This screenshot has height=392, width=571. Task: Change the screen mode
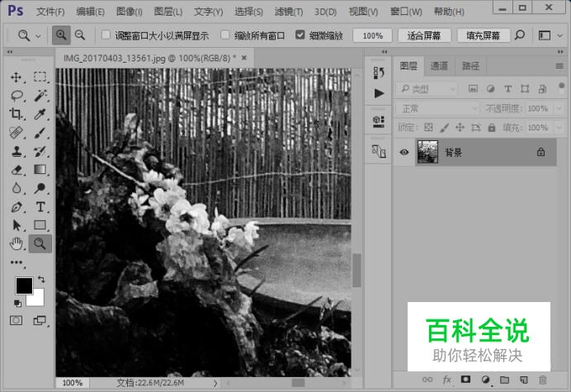40,320
